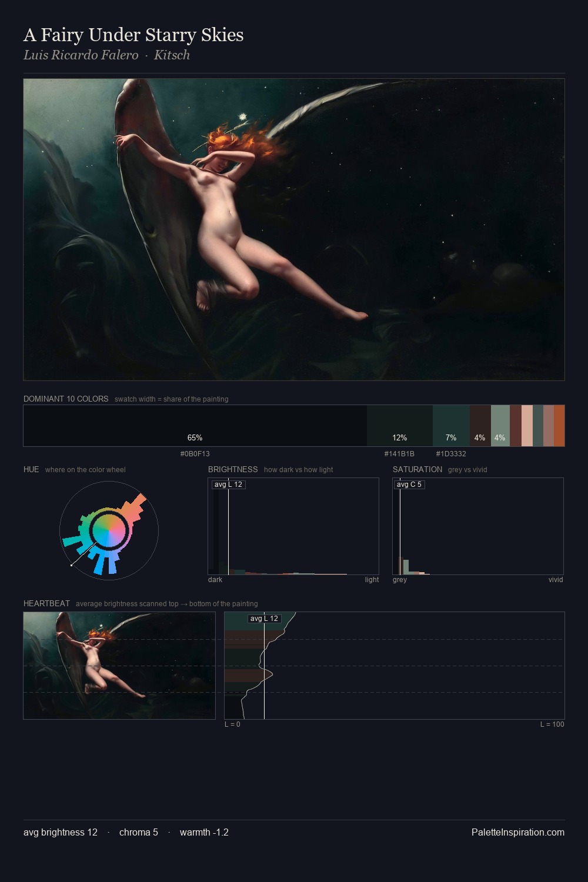Viewport: 588px width, 882px height.
Task: Choose the 4% sage grey-green swatch
Action: coord(500,426)
